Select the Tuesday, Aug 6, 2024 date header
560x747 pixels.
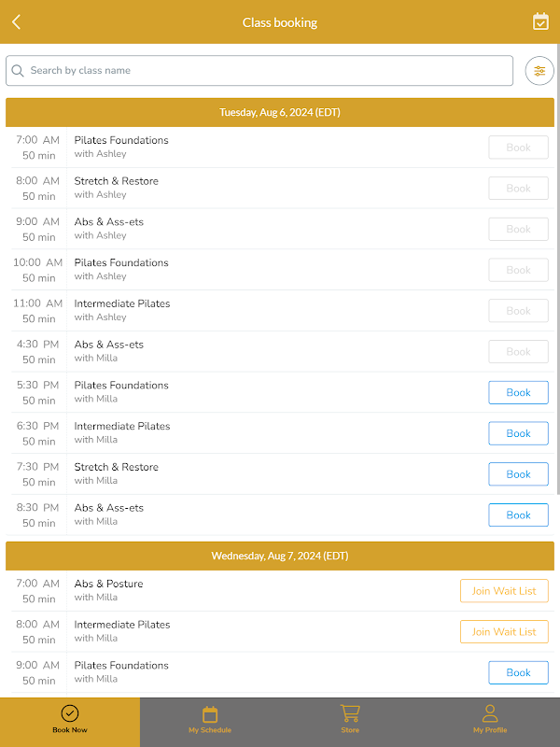tap(280, 113)
